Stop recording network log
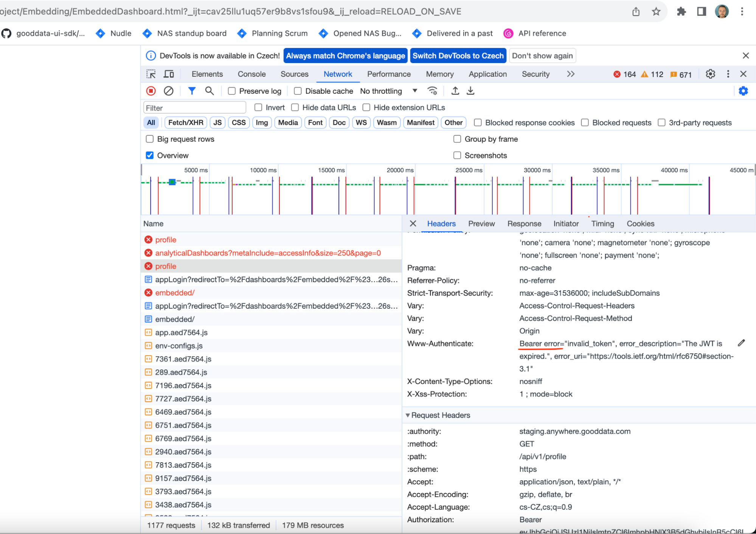The image size is (756, 534). point(151,91)
